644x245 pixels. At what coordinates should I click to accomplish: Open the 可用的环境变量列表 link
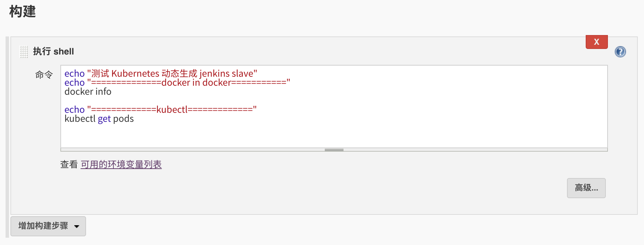pyautogui.click(x=121, y=164)
